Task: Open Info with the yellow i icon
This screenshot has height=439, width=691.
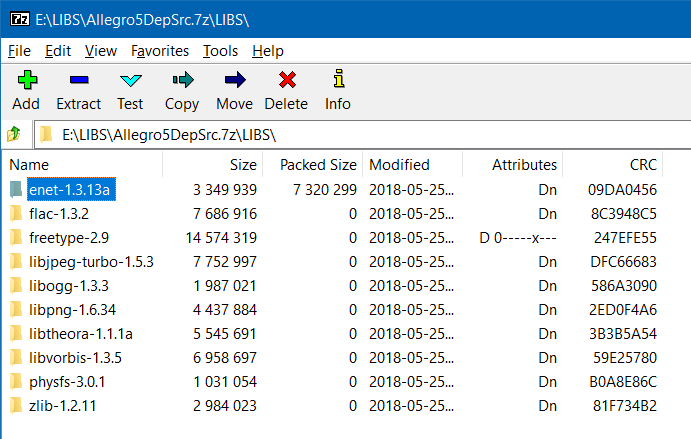Action: click(x=338, y=80)
